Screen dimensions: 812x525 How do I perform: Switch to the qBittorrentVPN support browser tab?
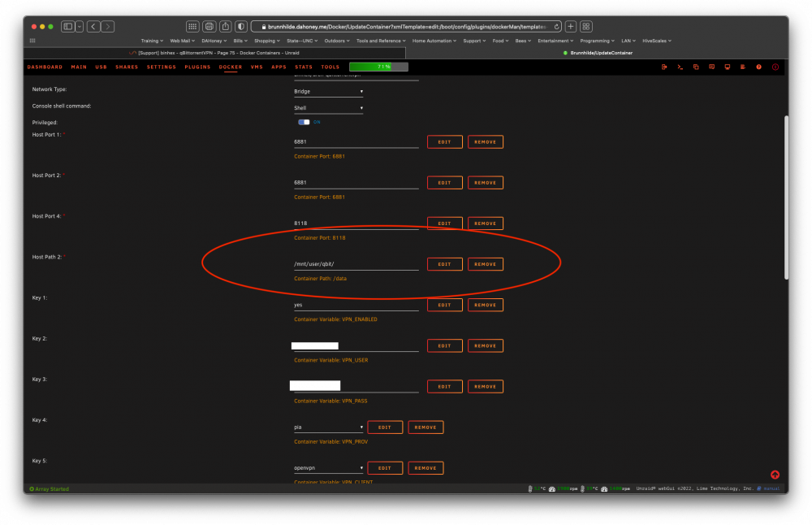pyautogui.click(x=214, y=53)
